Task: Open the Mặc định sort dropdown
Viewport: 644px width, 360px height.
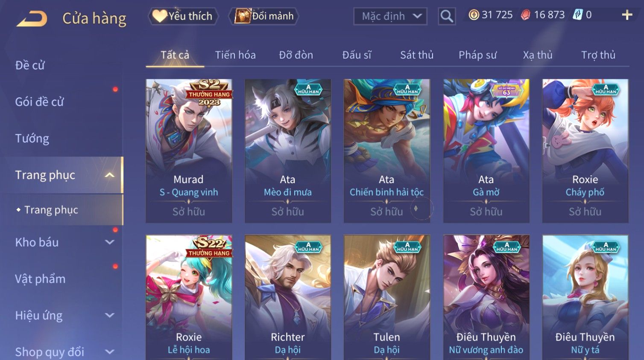Action: coord(390,16)
